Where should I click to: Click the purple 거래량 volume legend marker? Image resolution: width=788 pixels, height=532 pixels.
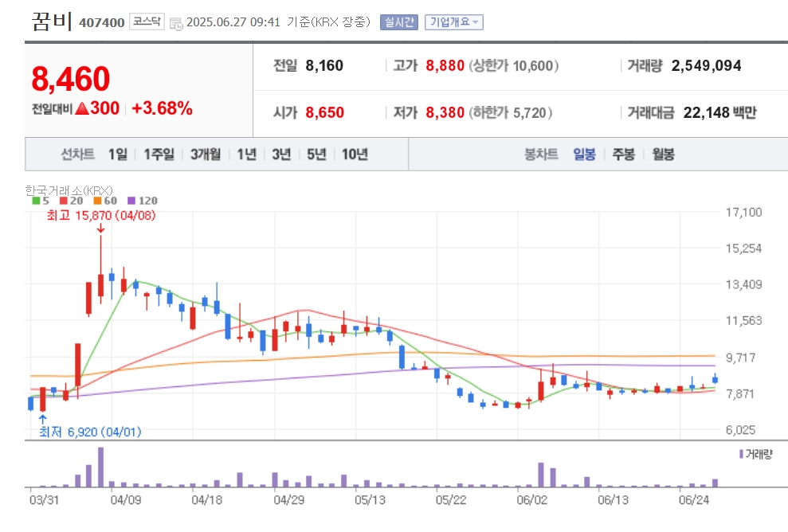coord(741,454)
